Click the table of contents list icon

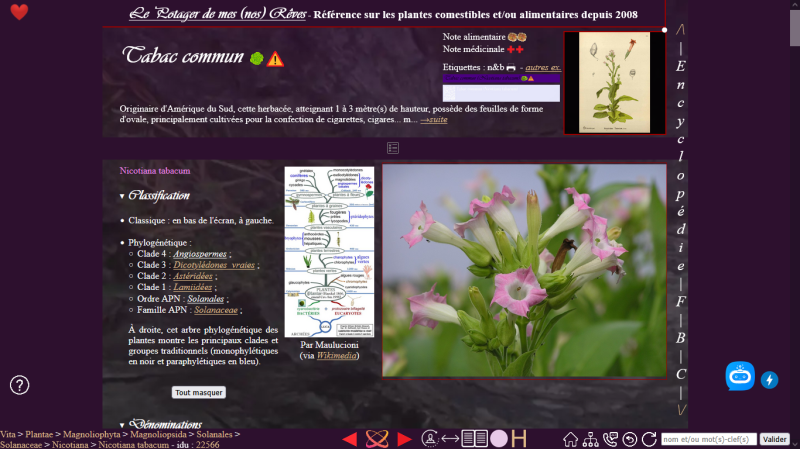[x=393, y=148]
